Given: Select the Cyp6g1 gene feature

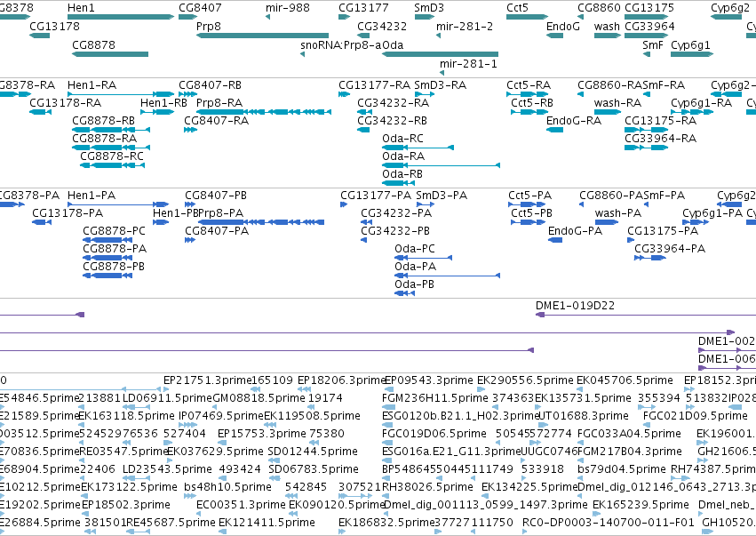Looking at the screenshot, I should 692,54.
